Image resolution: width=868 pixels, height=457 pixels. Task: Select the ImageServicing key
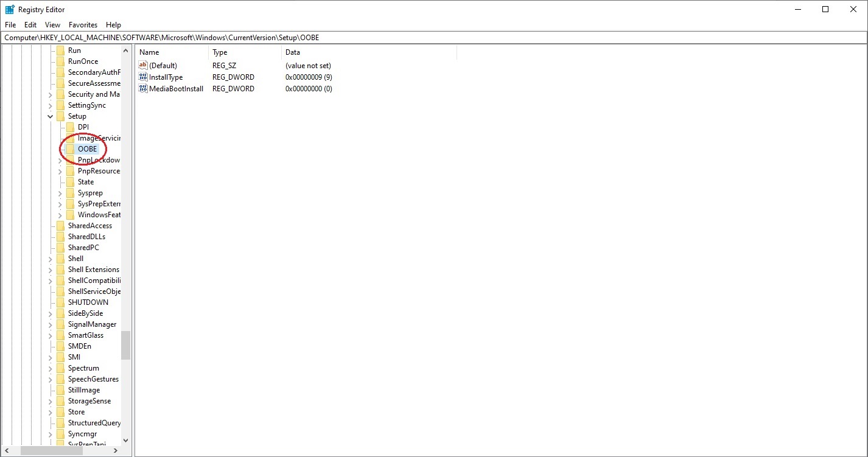coord(99,138)
